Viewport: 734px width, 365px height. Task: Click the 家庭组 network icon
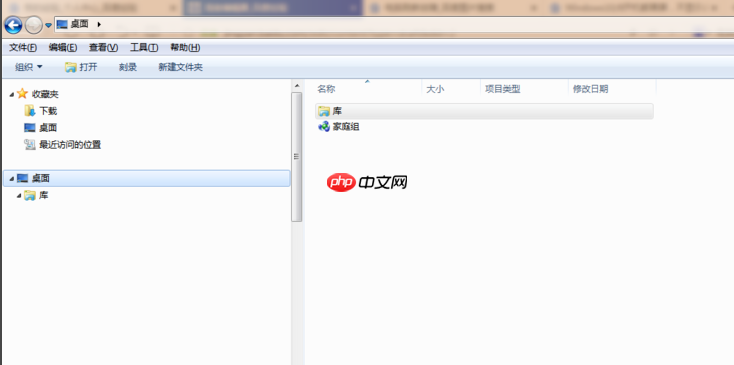tap(324, 127)
